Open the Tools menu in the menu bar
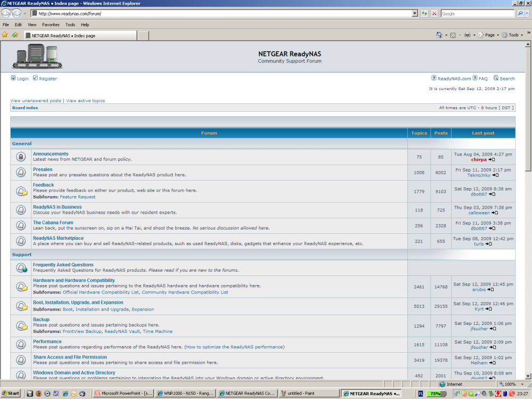Image resolution: width=532 pixels, height=399 pixels. tap(70, 25)
